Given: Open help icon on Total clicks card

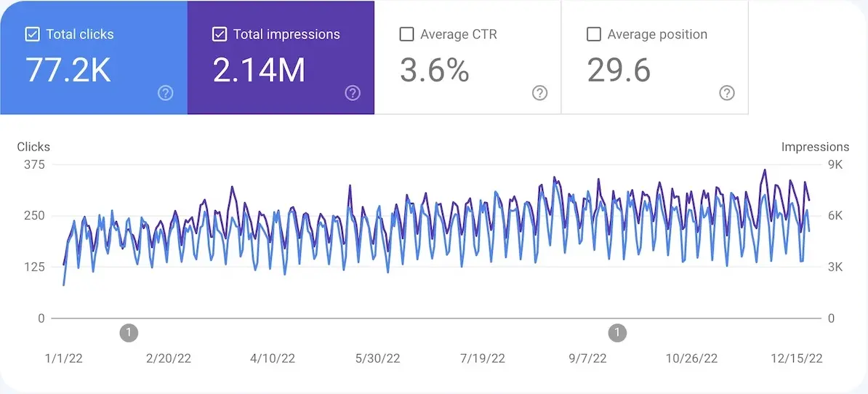Looking at the screenshot, I should click(166, 93).
